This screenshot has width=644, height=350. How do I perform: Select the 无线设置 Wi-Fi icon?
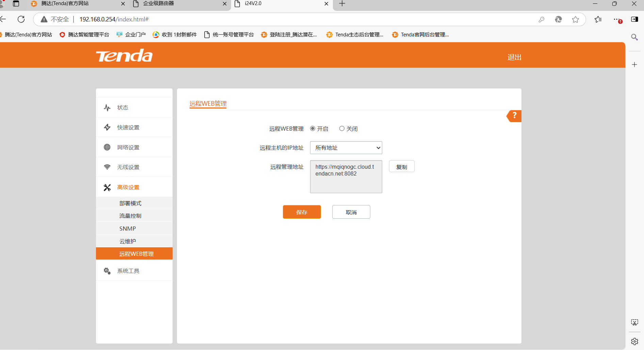pyautogui.click(x=107, y=167)
